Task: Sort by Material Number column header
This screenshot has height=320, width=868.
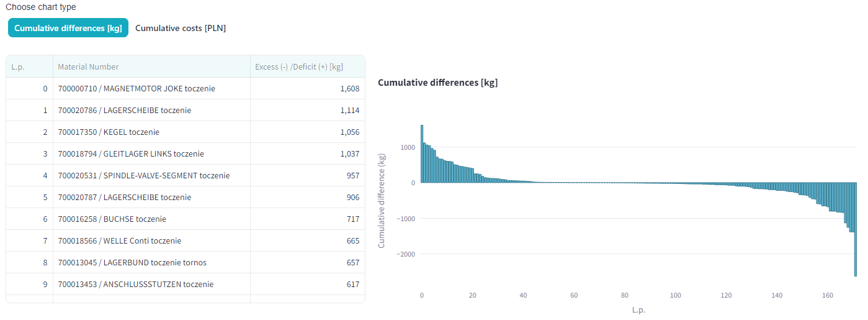Action: pos(151,66)
